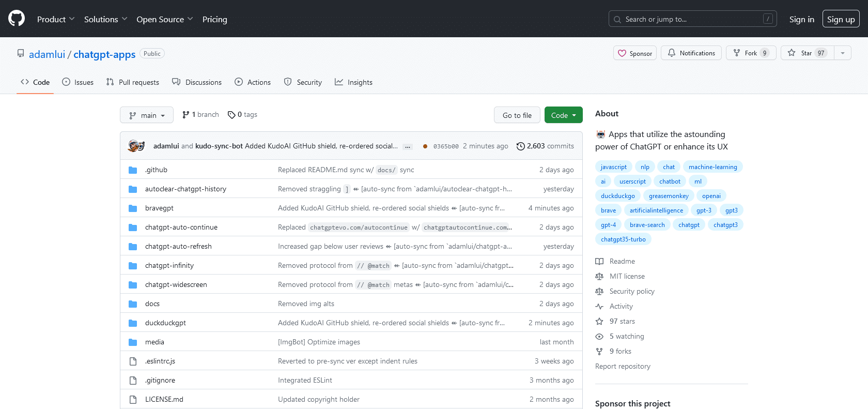This screenshot has height=409, width=868.
Task: Open the bravegpt folder
Action: click(159, 208)
